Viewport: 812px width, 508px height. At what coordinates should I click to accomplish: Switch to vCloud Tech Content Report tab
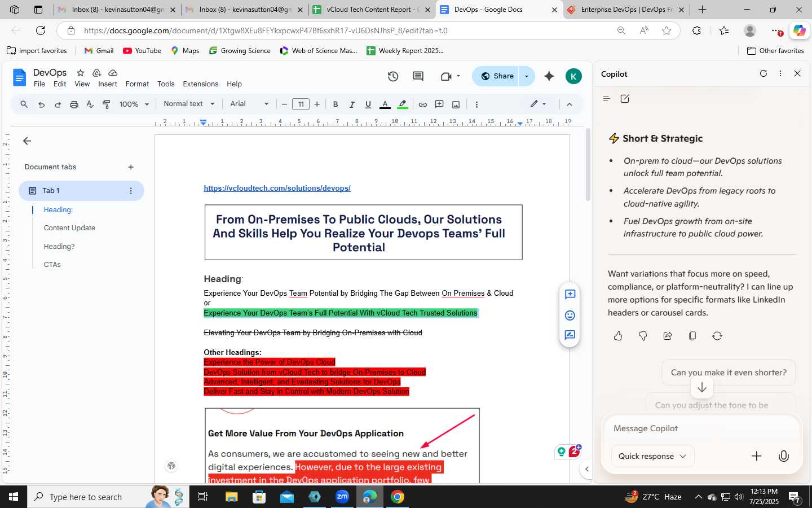click(372, 10)
